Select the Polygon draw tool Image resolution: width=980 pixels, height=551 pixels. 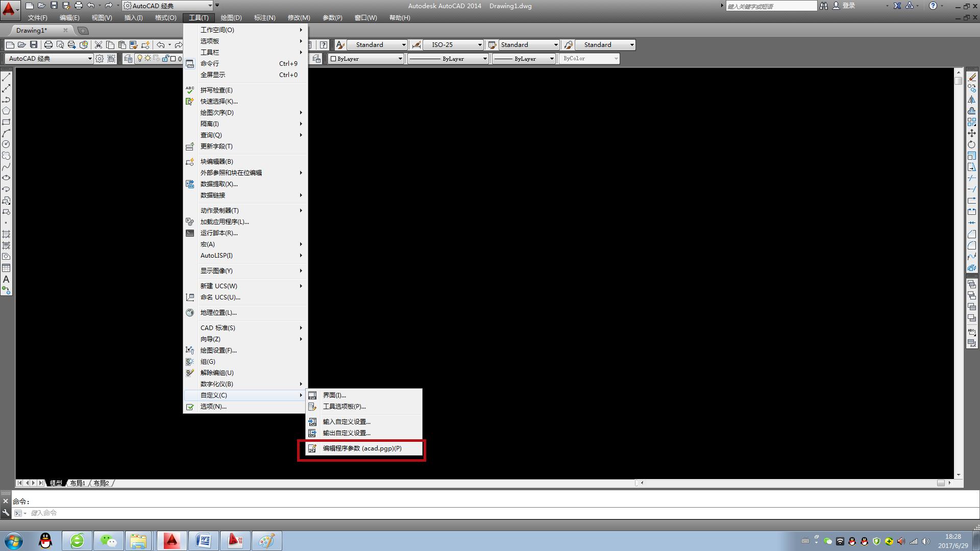[x=6, y=111]
